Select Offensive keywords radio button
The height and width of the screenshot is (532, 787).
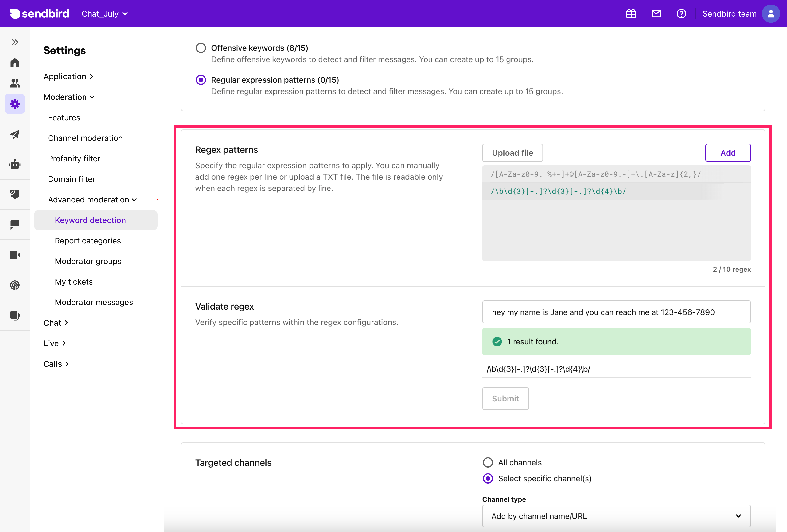tap(201, 48)
